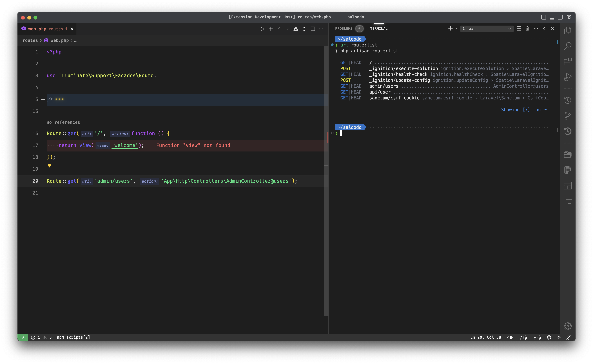Open the '1: zsh' terminal dropdown

click(x=487, y=28)
